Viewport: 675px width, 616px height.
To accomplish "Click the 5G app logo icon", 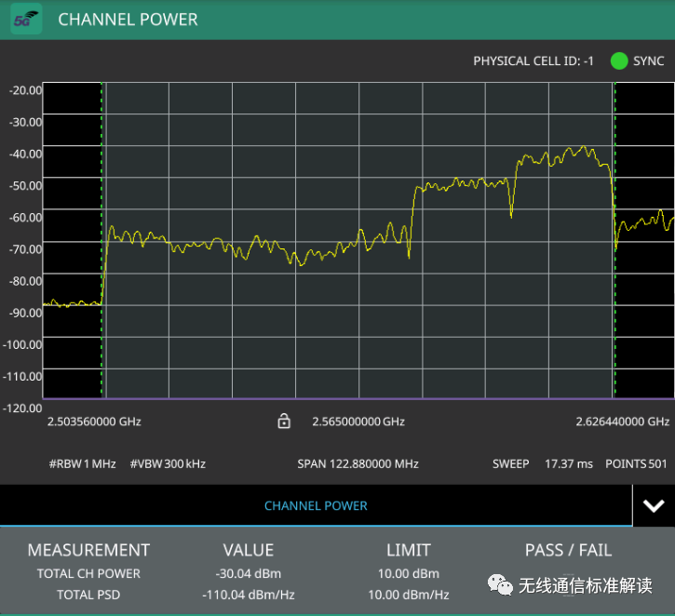I will [x=26, y=20].
